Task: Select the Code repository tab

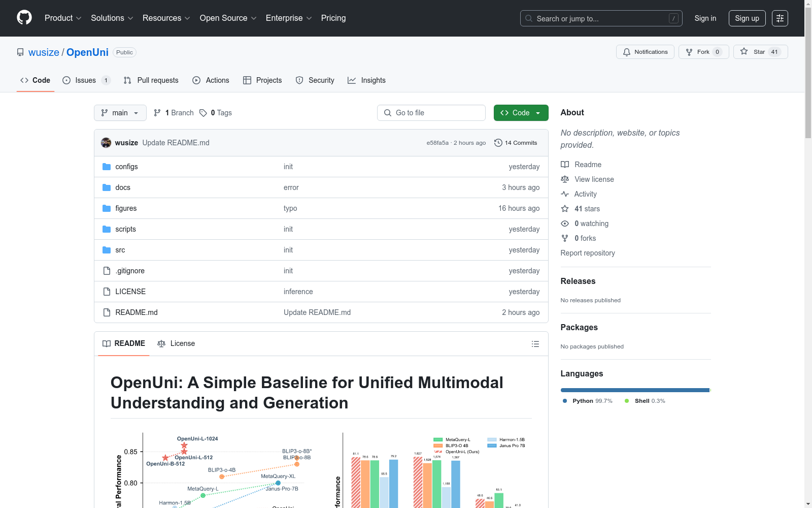Action: 36,80
